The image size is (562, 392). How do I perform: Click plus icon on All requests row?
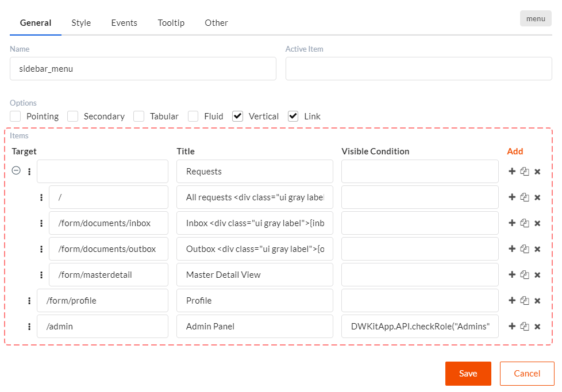(512, 197)
